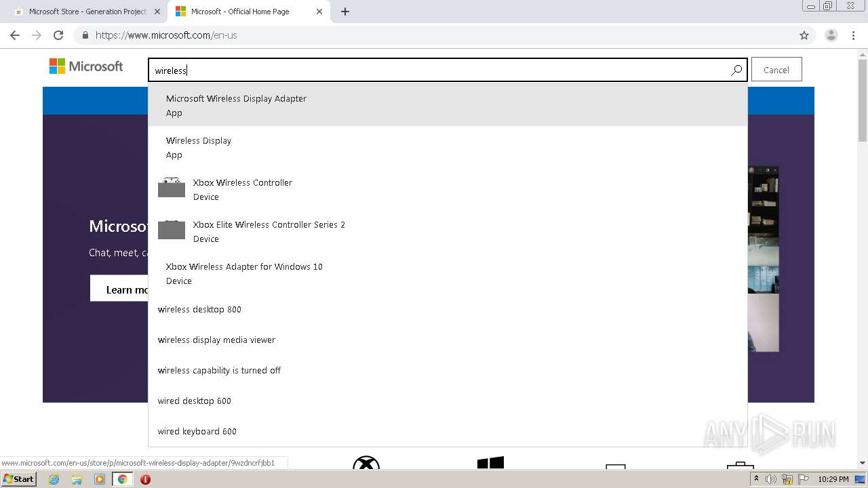The width and height of the screenshot is (868, 488).
Task: Bookmark this page with star icon
Action: [804, 35]
